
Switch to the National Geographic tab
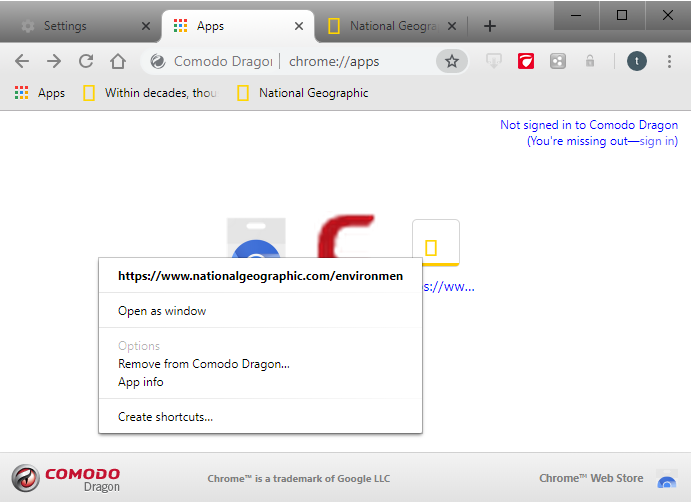[390, 26]
